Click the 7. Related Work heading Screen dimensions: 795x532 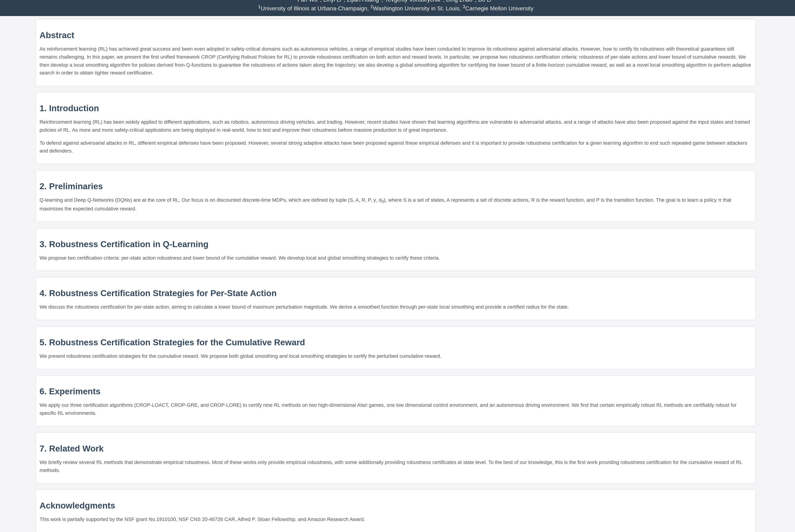point(71,448)
